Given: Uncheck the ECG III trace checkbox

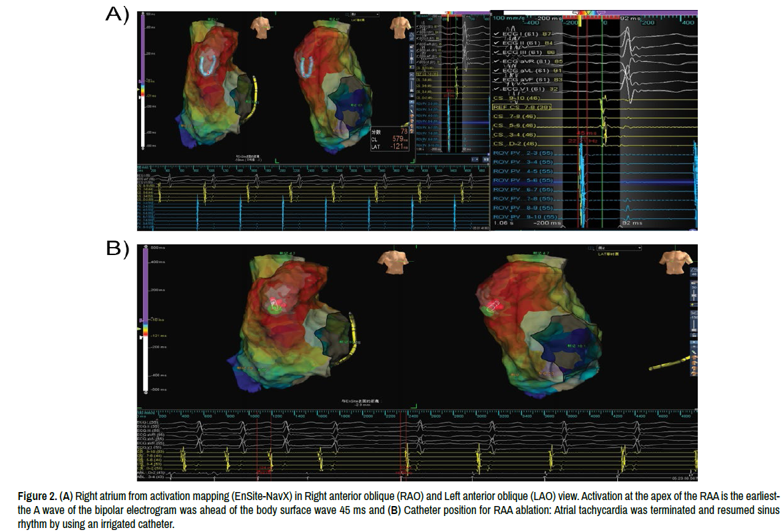Looking at the screenshot, I should coord(497,52).
